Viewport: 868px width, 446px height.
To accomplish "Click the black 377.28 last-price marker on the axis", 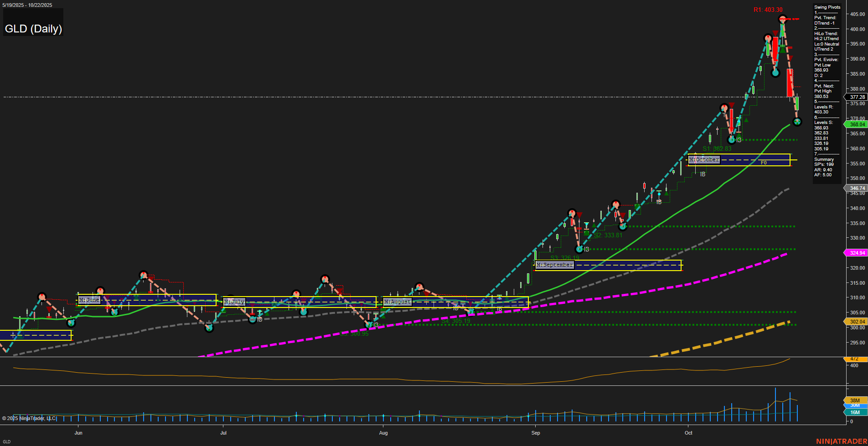I will [x=856, y=97].
